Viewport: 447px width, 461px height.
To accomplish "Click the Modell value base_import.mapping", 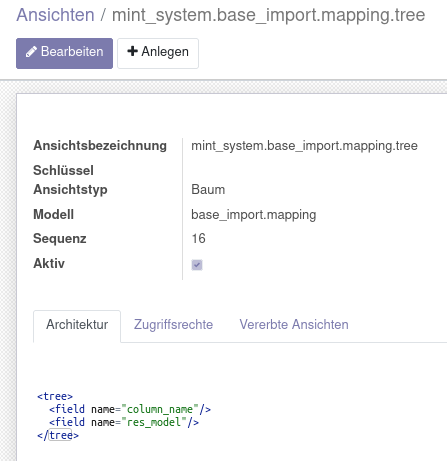I will pyautogui.click(x=254, y=215).
